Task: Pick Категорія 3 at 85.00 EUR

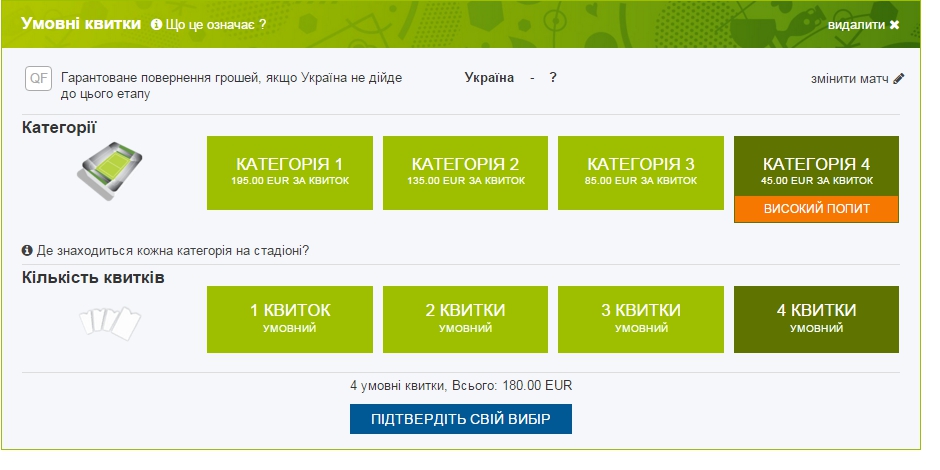Action: tap(640, 172)
